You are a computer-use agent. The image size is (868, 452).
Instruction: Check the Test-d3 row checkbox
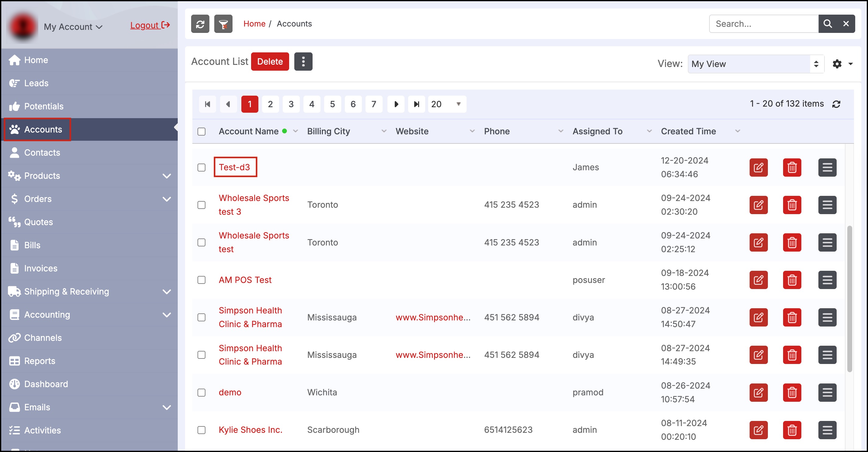(x=201, y=168)
